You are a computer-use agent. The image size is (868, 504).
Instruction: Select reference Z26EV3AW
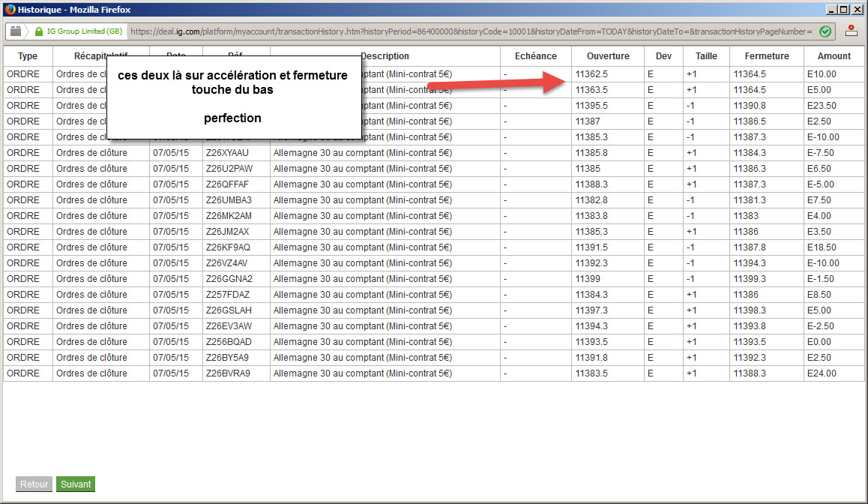[x=229, y=326]
